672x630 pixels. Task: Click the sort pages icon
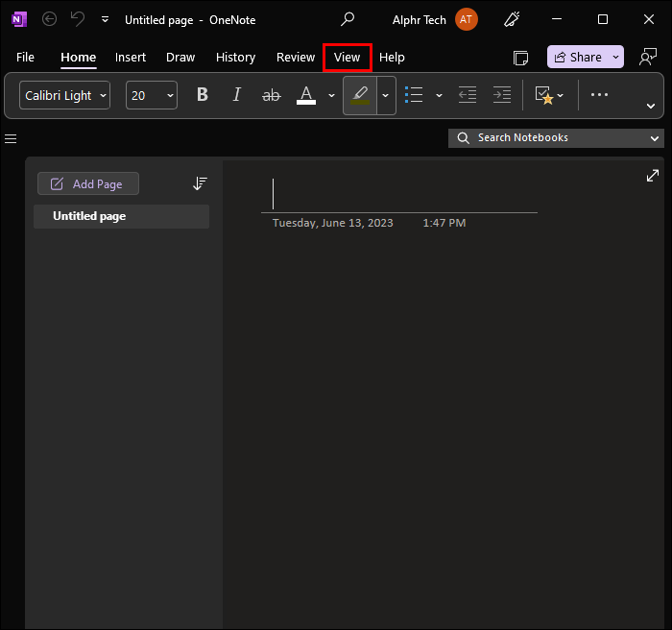coord(200,183)
